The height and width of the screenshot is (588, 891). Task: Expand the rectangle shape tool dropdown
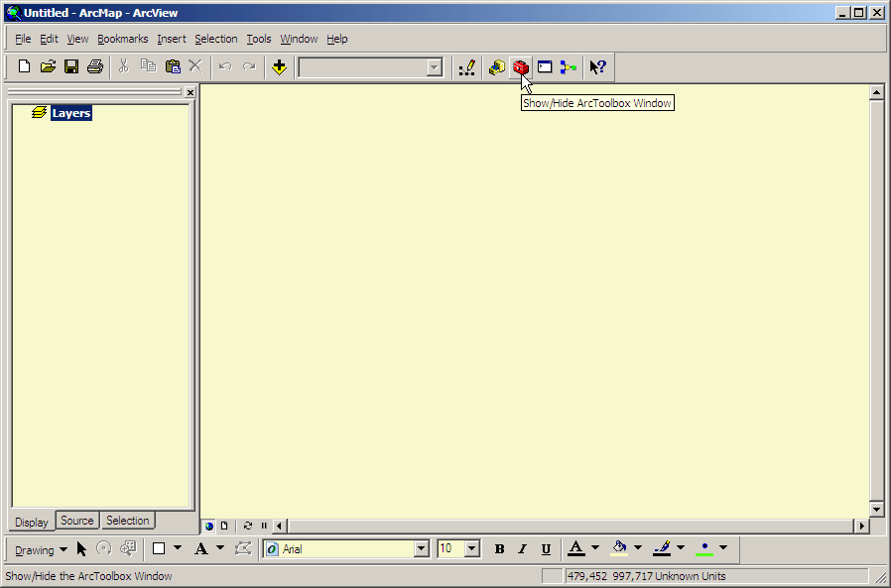(x=178, y=548)
